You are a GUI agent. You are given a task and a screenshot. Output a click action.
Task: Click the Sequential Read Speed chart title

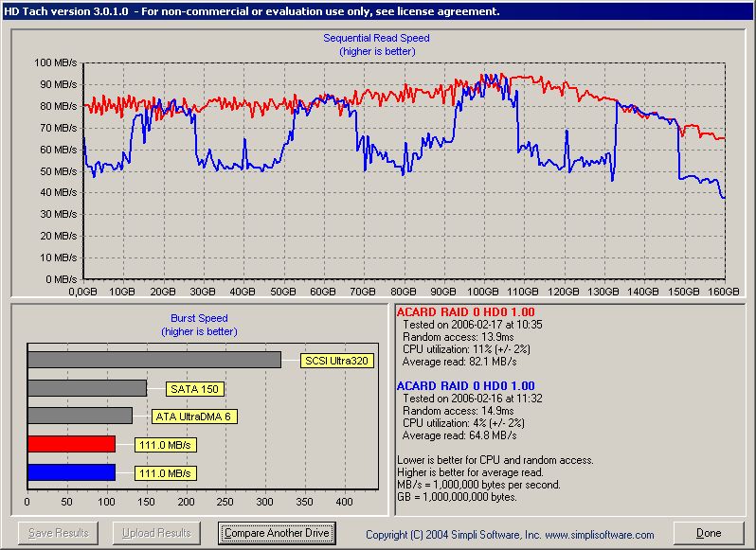[376, 39]
